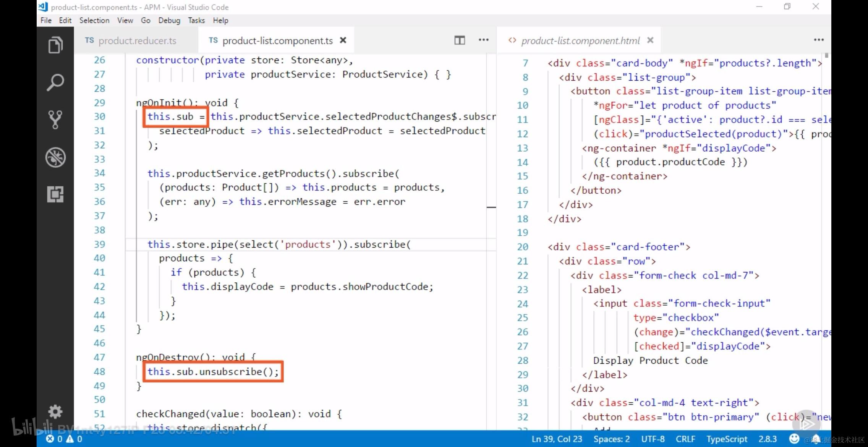The image size is (868, 447).
Task: Open the Tasks menu
Action: coord(196,20)
